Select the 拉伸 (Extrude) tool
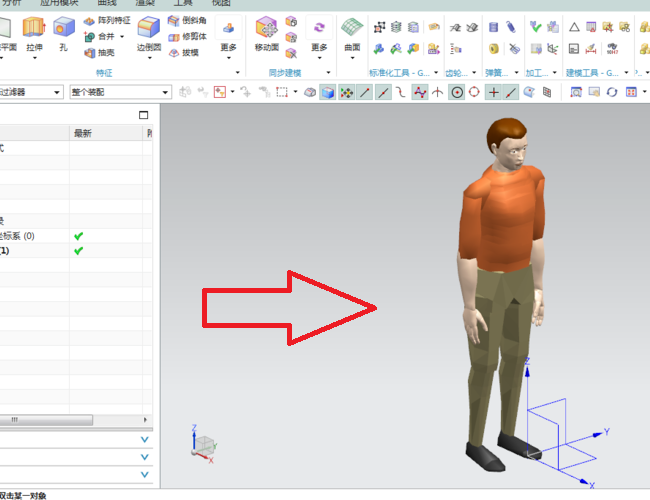Screen dimensions: 650x500 pyautogui.click(x=33, y=35)
